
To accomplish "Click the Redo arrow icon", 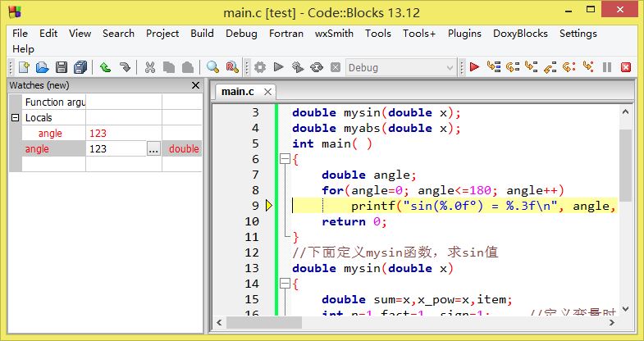I will coord(125,67).
